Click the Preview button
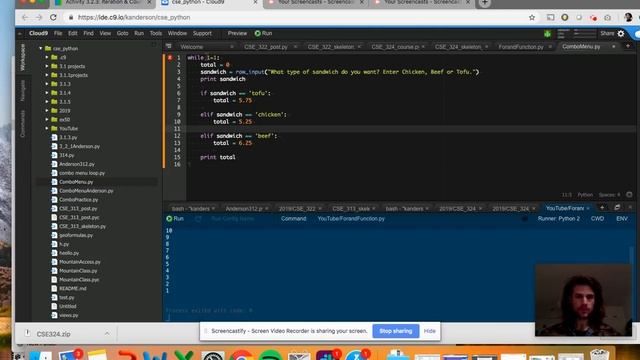 pos(237,33)
